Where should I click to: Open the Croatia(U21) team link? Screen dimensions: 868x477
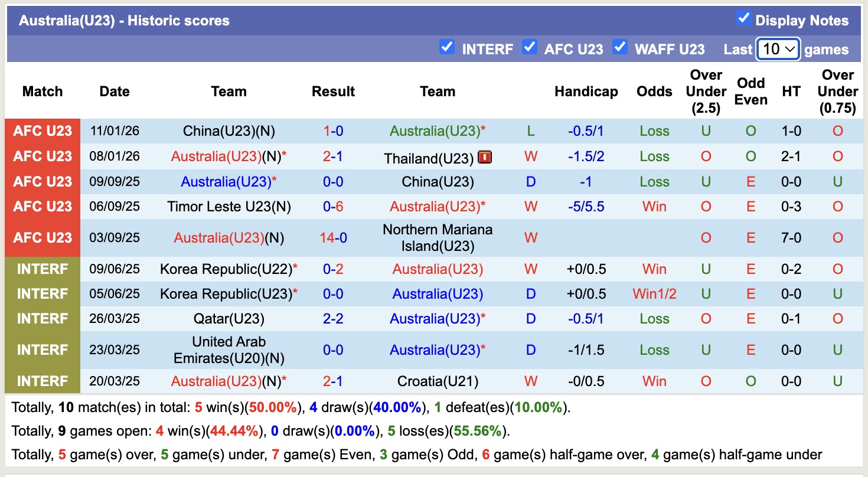coord(438,381)
